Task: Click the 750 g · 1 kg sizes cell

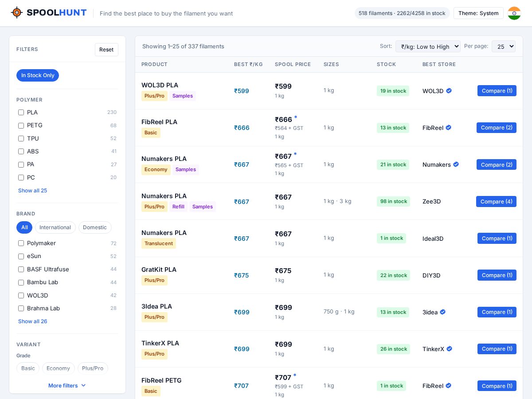Action: (x=339, y=312)
